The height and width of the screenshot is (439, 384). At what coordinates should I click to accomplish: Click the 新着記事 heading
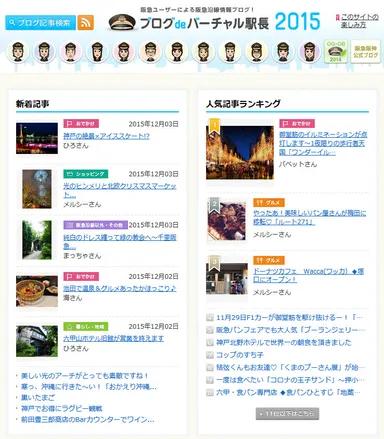[32, 104]
